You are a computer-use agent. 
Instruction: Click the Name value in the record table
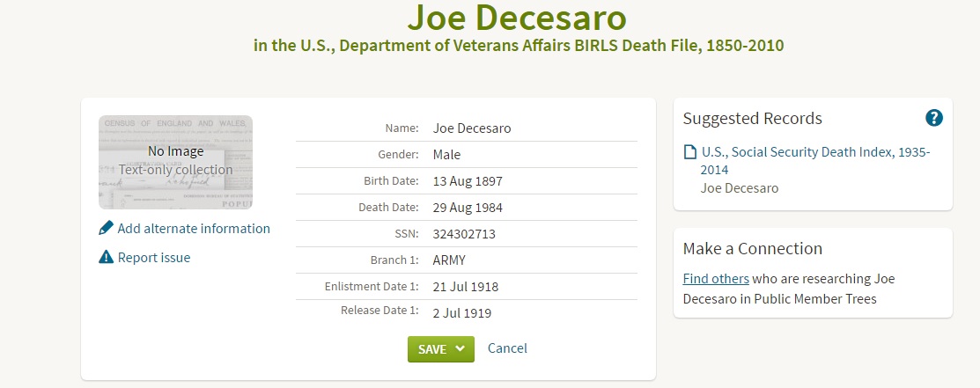472,128
